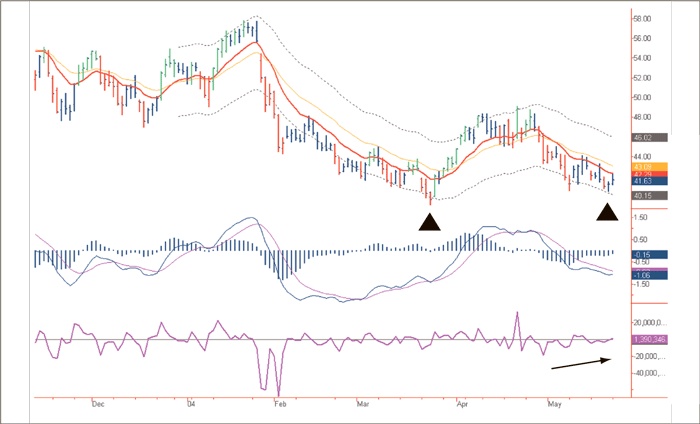Click the blue -0.15 histogram value tag
The height and width of the screenshot is (424, 700).
647,255
